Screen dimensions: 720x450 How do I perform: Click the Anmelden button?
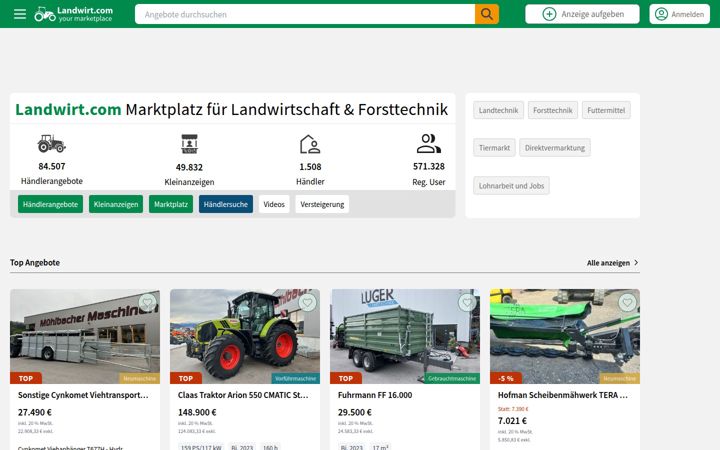(x=680, y=14)
